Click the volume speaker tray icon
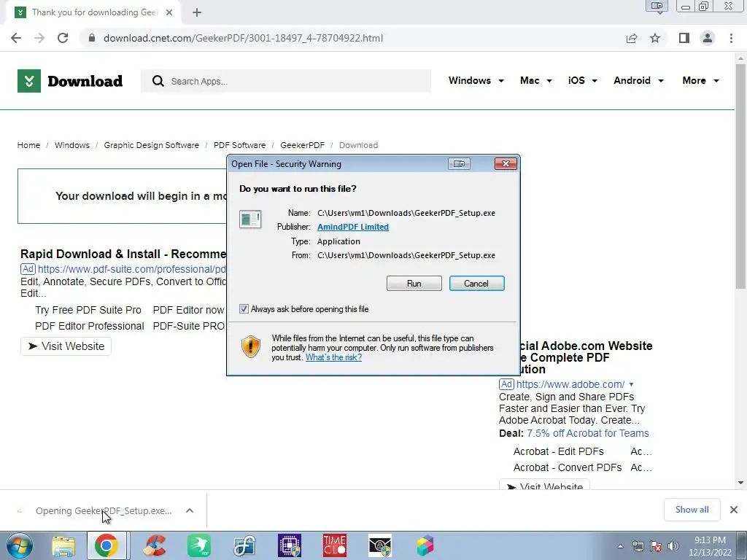 tap(673, 545)
